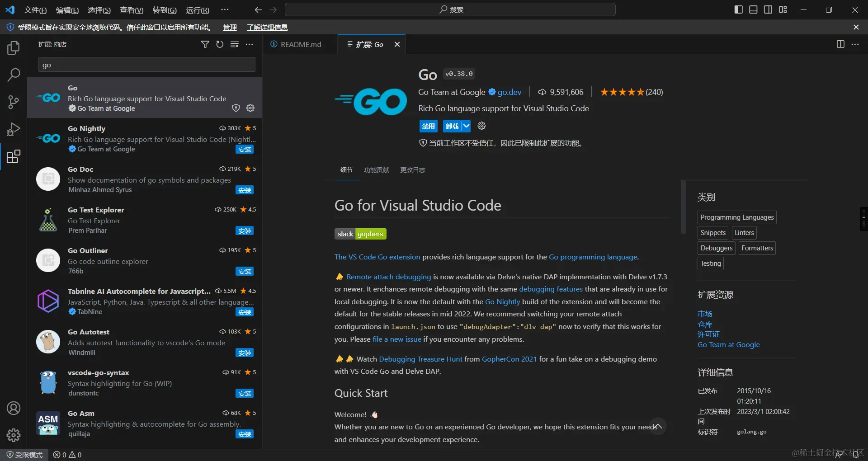Install the Go Test Explorer extension
868x461 pixels.
point(245,231)
